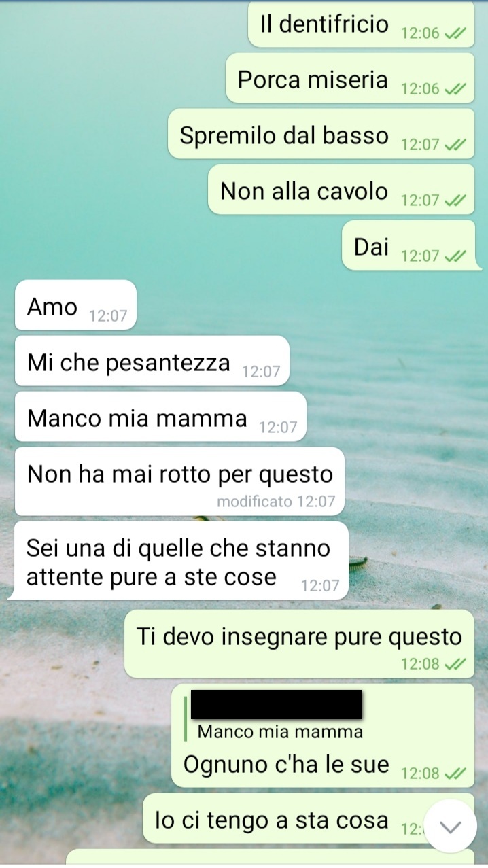488x868 pixels.
Task: Tap the 'modificato' edited label
Action: pyautogui.click(x=255, y=502)
